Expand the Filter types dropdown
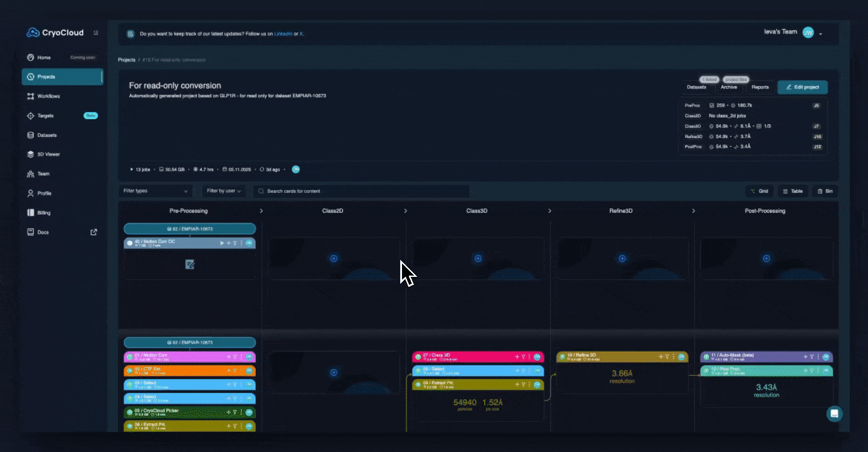Screen dimensions: 868x452 click(154, 191)
